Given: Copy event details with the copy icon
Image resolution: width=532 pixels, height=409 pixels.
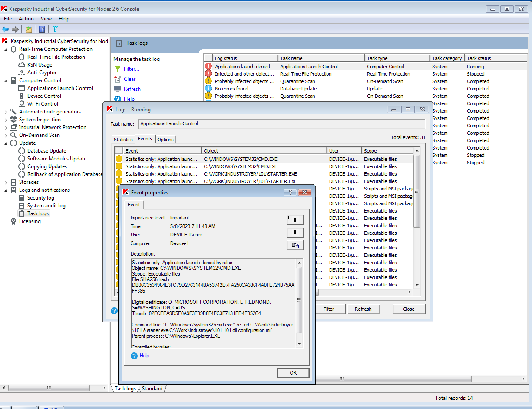Looking at the screenshot, I should click(295, 246).
